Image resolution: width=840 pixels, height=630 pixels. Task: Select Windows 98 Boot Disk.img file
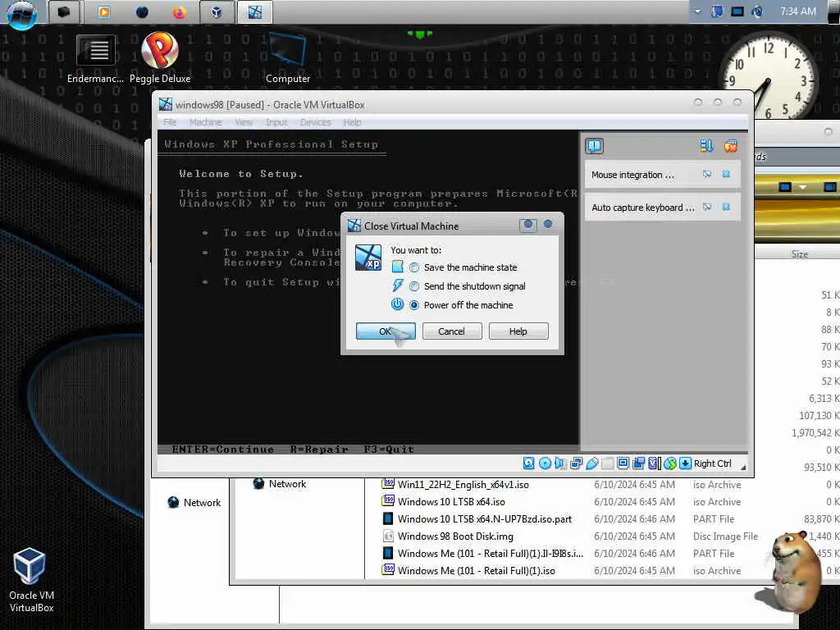point(455,536)
